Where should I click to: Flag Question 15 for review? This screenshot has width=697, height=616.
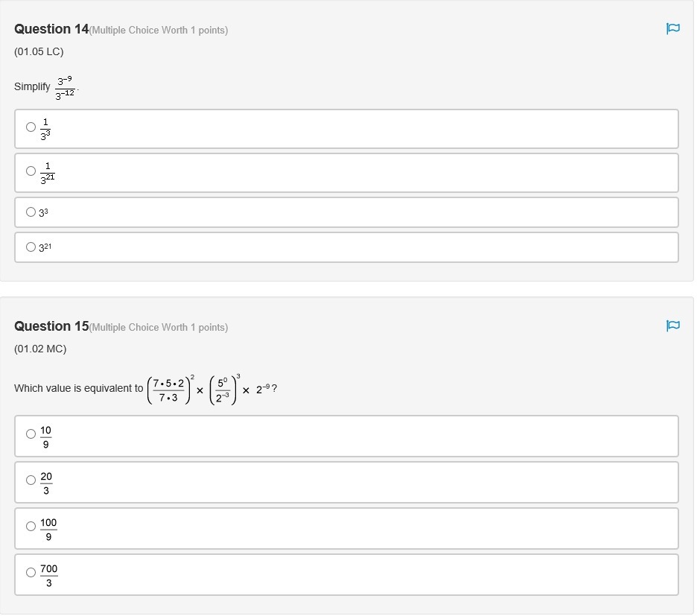672,326
